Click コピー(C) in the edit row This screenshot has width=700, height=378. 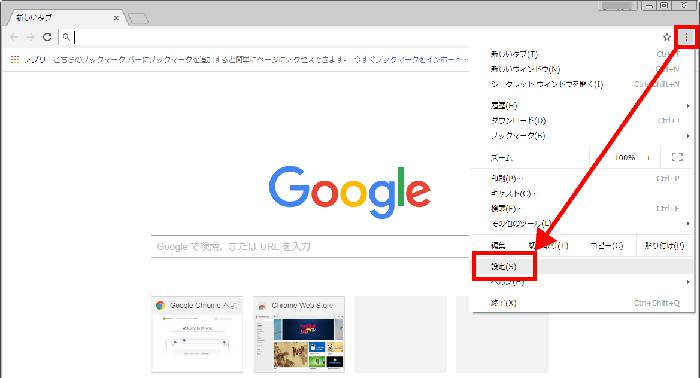[607, 245]
